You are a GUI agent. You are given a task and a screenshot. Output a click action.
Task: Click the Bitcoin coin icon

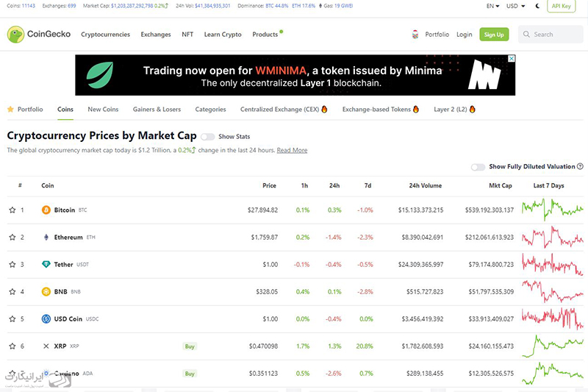(46, 210)
